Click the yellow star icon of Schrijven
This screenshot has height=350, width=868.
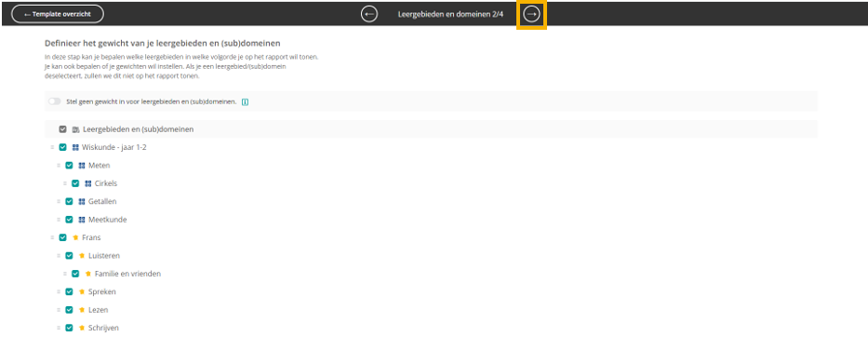click(x=82, y=328)
